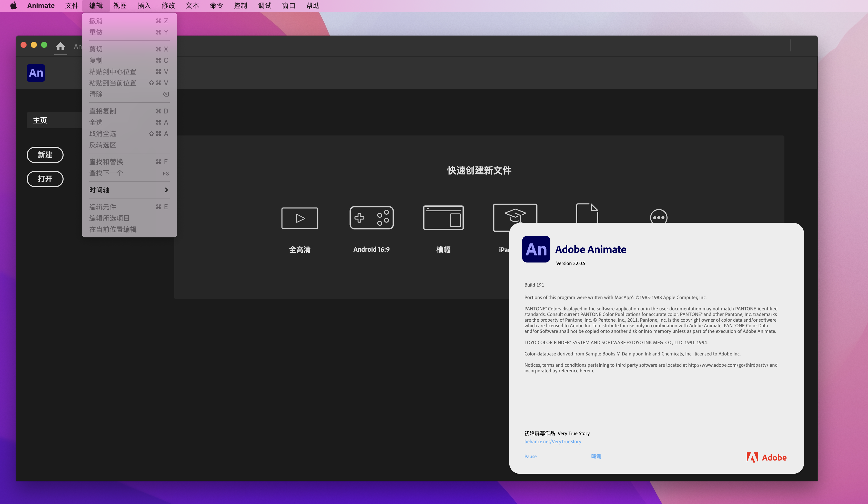Choose 在当前位置编辑 menu entry

(x=129, y=229)
